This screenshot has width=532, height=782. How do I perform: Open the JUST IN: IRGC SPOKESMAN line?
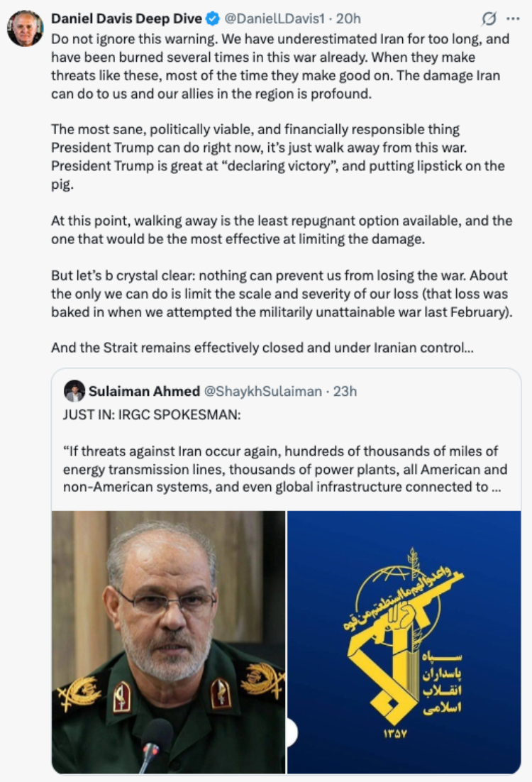point(152,415)
